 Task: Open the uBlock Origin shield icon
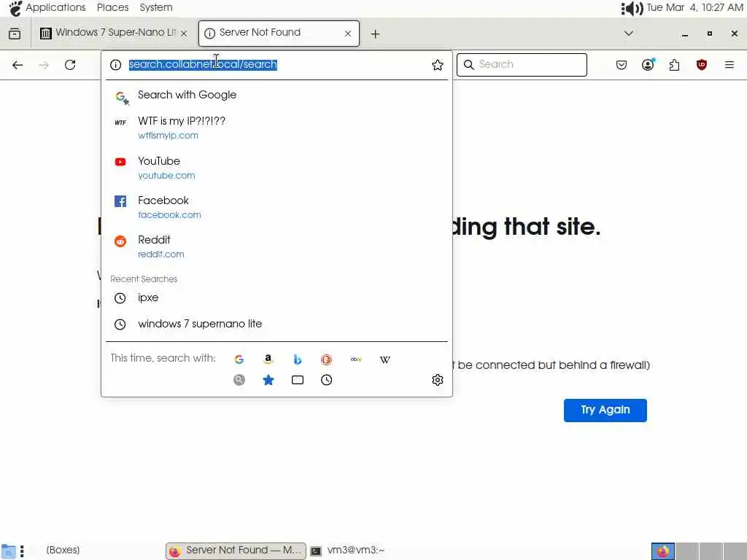coord(701,65)
